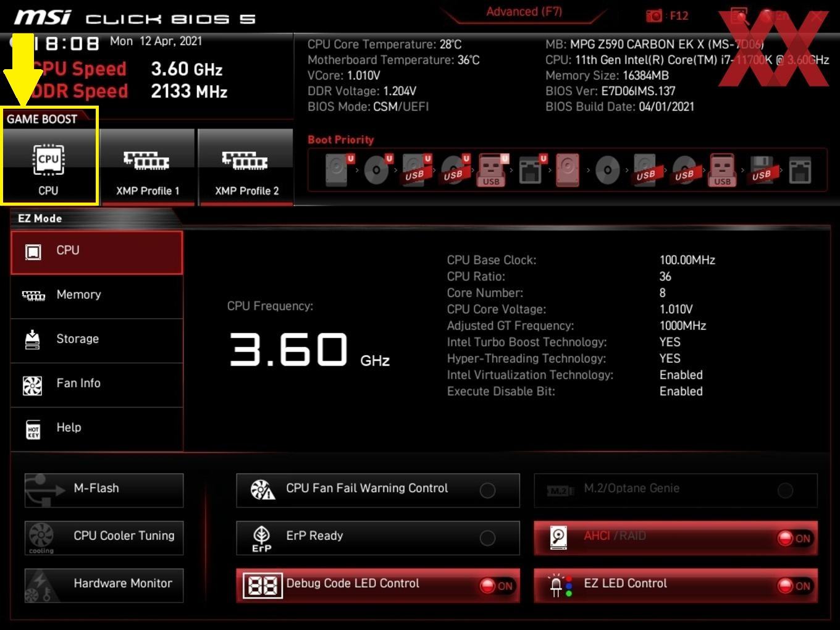Click the Memory Size: 16384MB text

point(607,75)
